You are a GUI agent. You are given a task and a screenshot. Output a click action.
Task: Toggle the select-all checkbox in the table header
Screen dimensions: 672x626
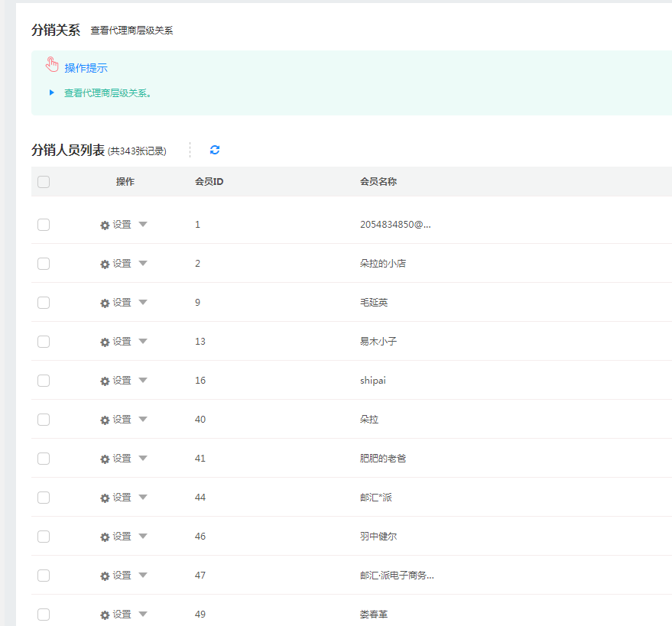click(44, 182)
